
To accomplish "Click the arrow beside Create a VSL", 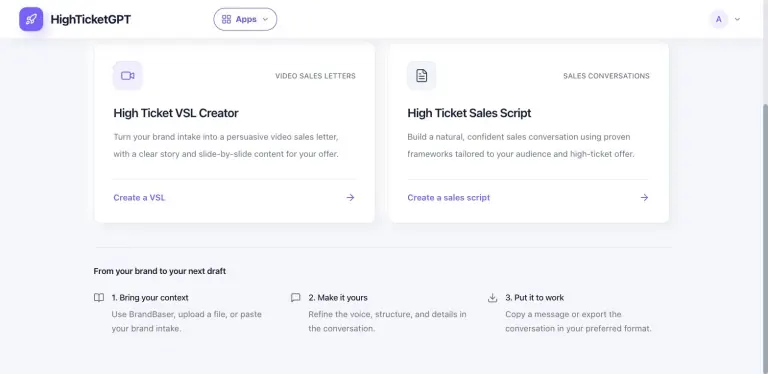I will [350, 198].
